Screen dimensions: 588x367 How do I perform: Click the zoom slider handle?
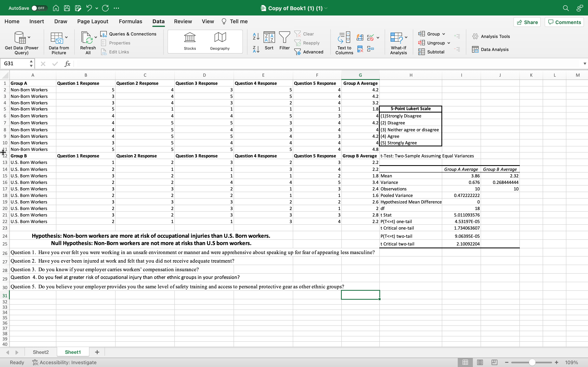[x=532, y=362]
